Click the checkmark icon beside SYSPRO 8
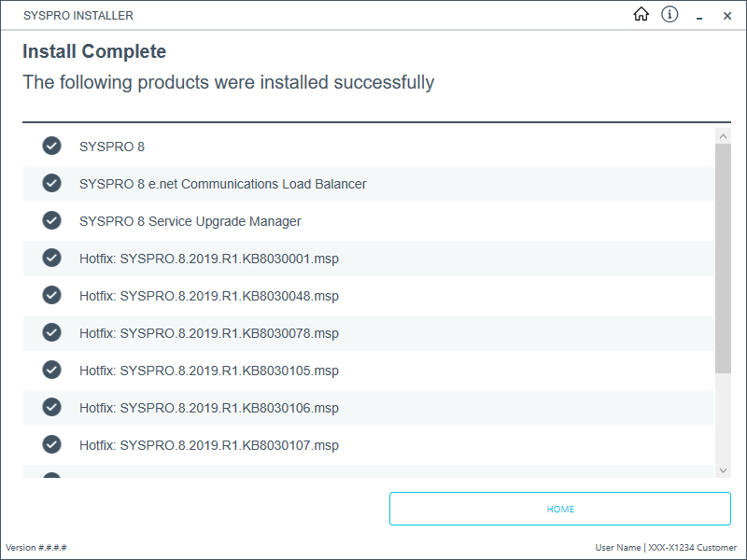This screenshot has width=747, height=560. point(51,147)
